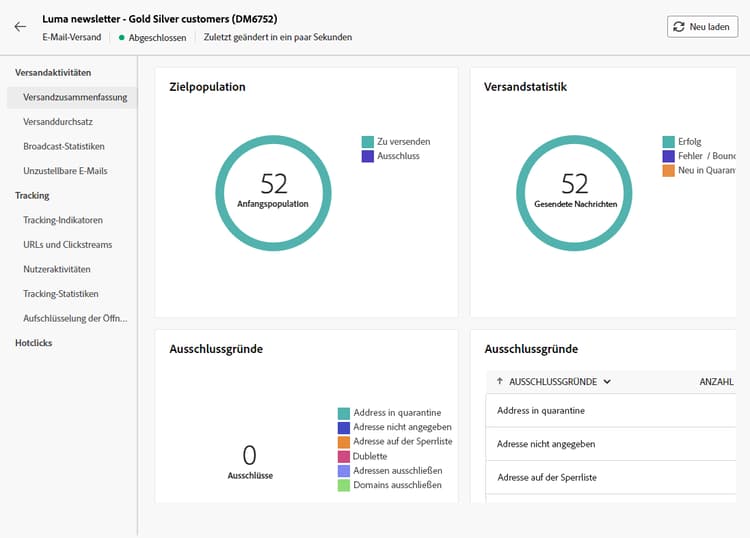
Task: Select the Address in quarantine table row
Action: [x=611, y=410]
